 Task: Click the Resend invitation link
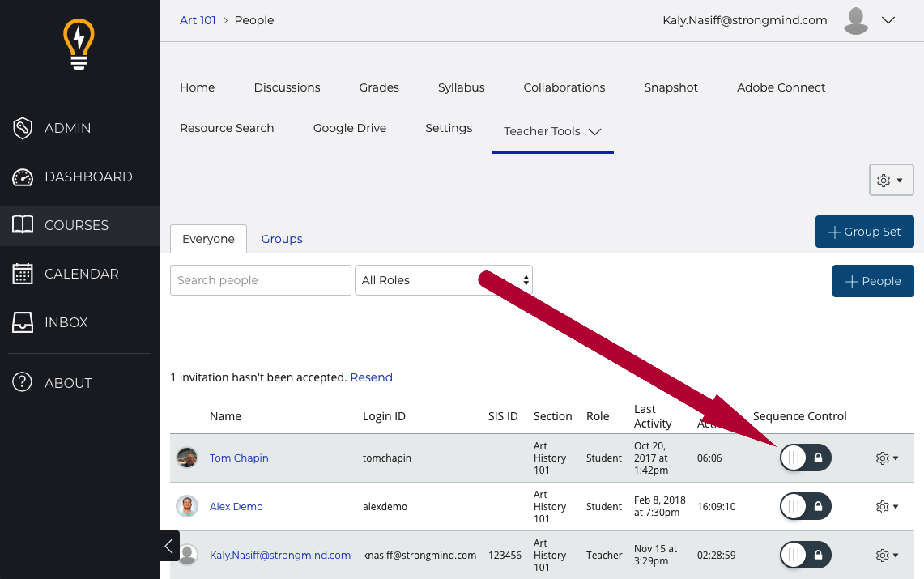coord(371,377)
